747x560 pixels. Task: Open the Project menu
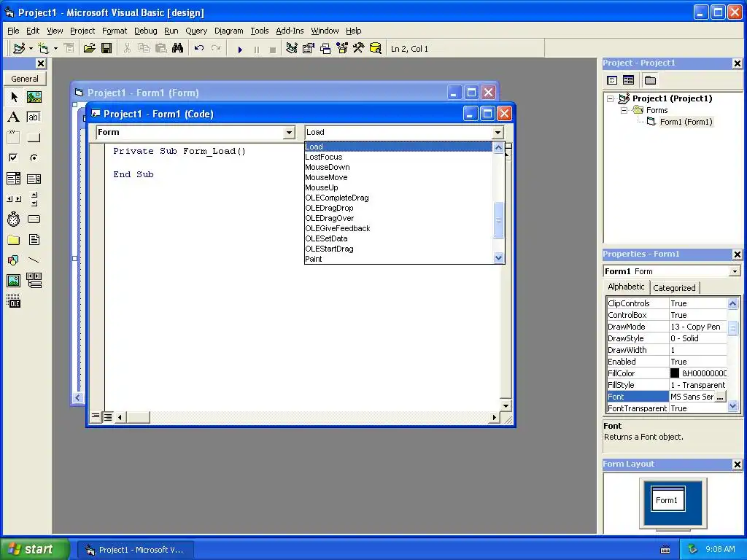pos(82,31)
